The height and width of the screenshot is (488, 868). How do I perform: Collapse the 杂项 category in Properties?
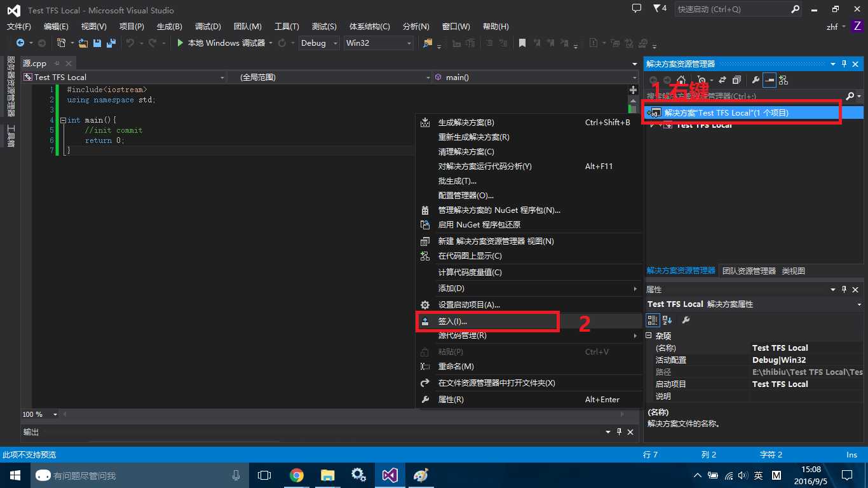[x=649, y=335]
